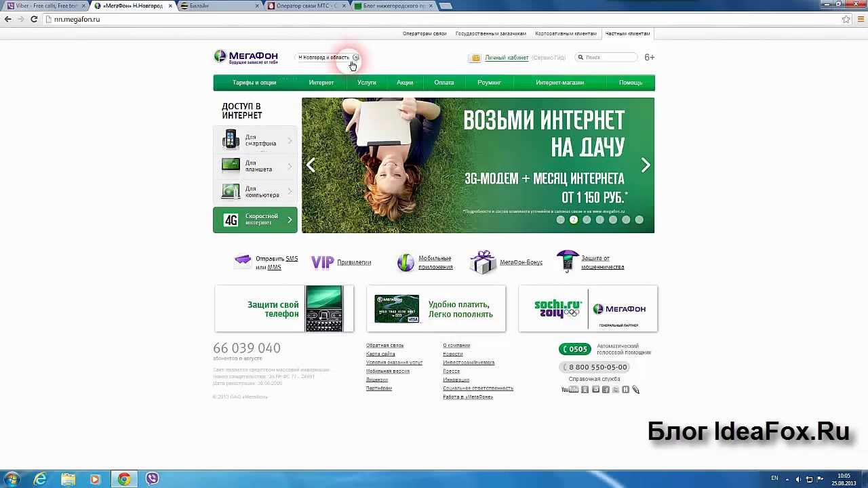
Task: Open the Работа в «МегаФоне» link
Action: (468, 397)
